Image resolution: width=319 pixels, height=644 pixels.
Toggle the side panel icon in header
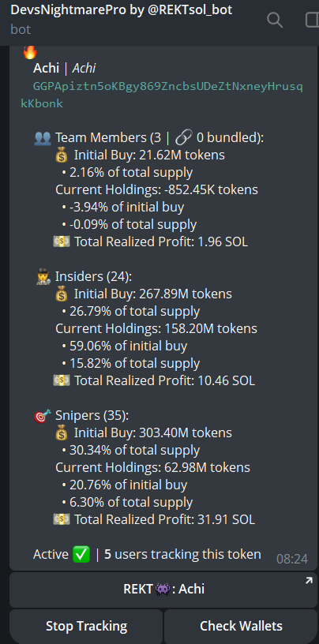313,19
